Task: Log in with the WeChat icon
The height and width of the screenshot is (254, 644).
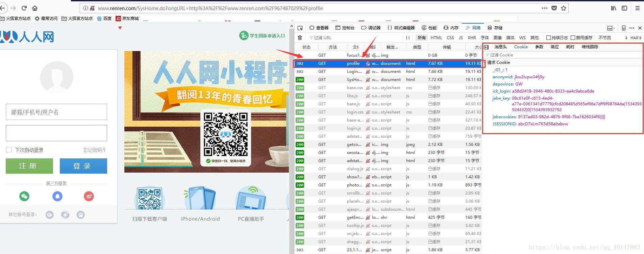Action: tap(24, 196)
